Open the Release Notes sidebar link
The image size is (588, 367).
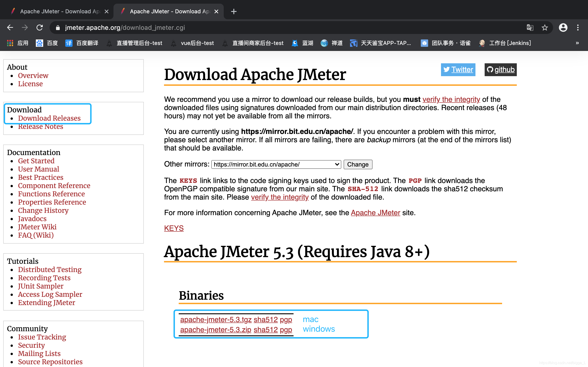tap(40, 126)
